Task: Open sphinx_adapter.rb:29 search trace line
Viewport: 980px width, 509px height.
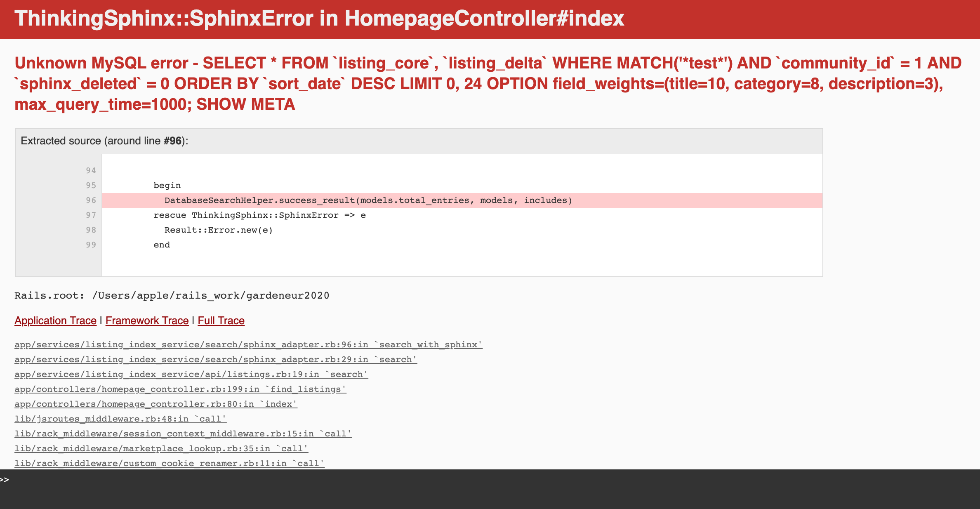Action: click(216, 359)
